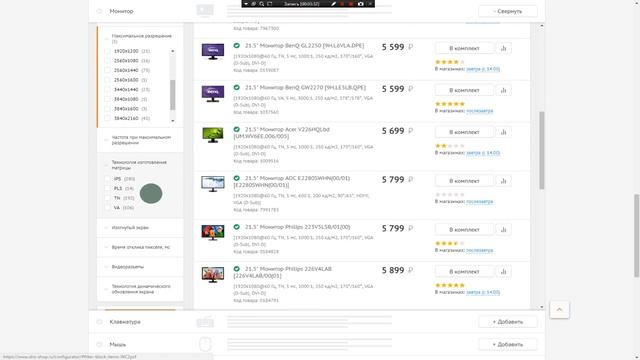The image size is (640, 360).
Task: Enable the PLS matrix filter
Action: (108, 188)
